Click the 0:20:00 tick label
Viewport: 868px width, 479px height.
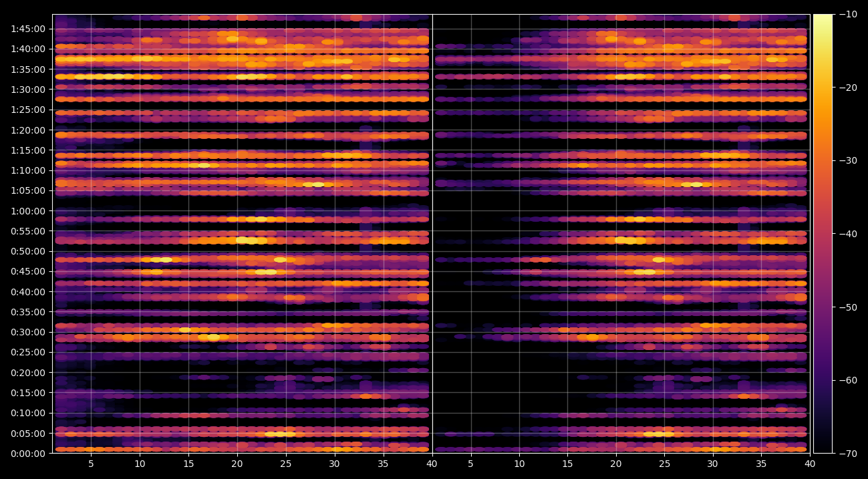pos(28,373)
